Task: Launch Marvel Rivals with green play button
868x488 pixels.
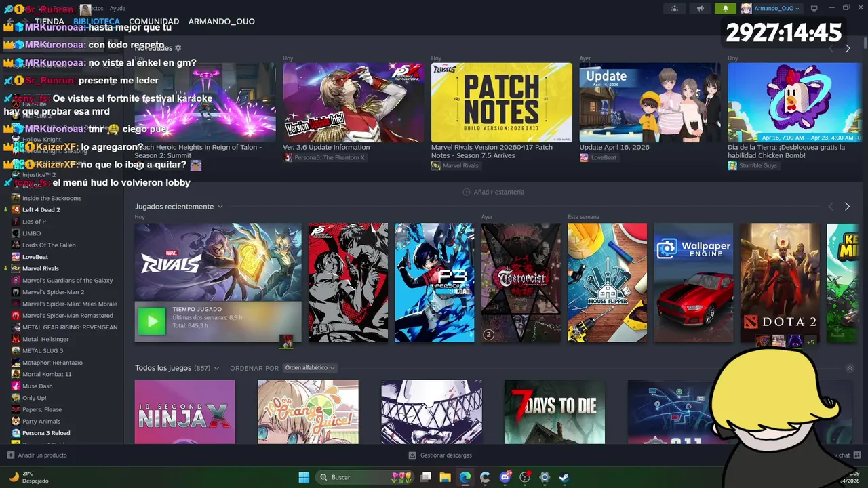Action: pyautogui.click(x=152, y=321)
